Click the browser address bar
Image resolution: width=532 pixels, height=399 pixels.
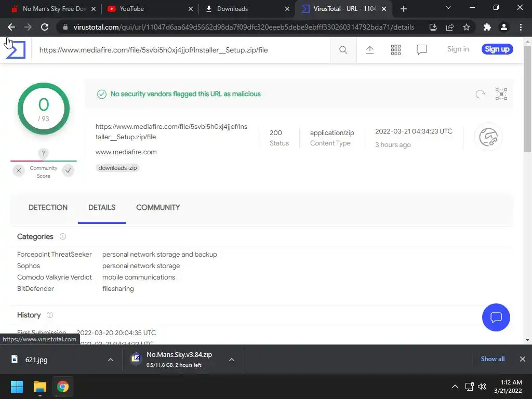coord(244,27)
